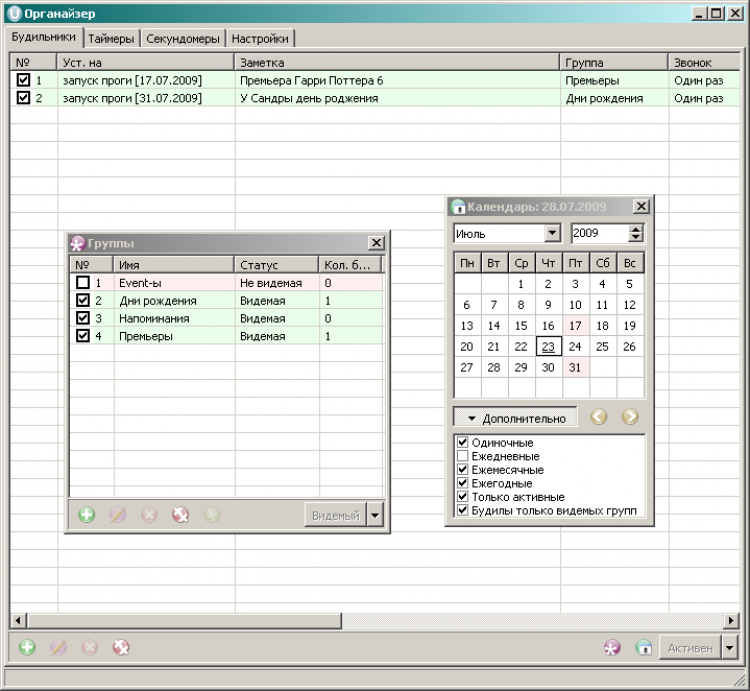The height and width of the screenshot is (691, 750).
Task: Toggle the Одиночные checkbox
Action: tap(462, 442)
